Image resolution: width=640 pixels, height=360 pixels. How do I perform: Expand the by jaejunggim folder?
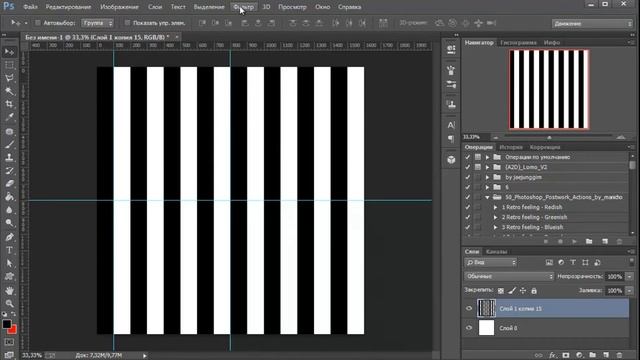487,177
